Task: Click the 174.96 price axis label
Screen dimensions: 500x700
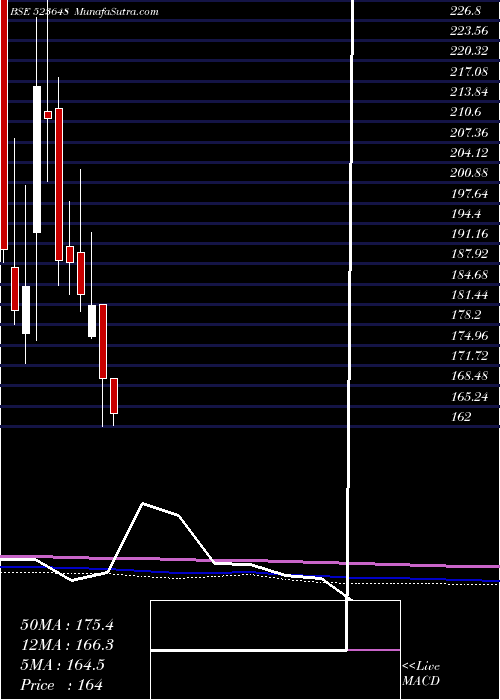Action: (x=469, y=335)
